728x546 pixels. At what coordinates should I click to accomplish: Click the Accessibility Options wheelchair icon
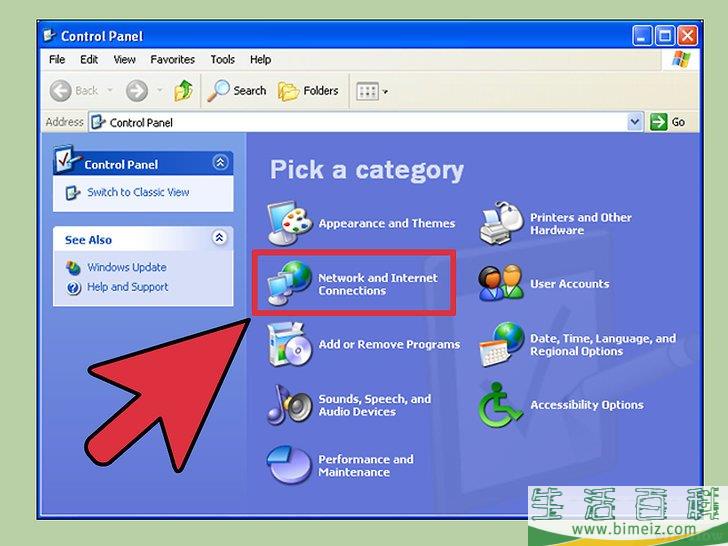tap(502, 405)
